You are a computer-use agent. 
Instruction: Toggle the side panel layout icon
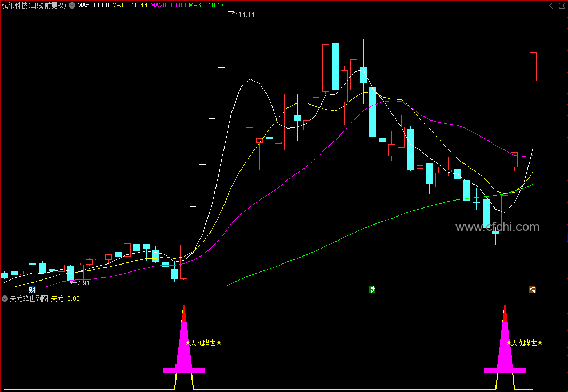(561, 5)
